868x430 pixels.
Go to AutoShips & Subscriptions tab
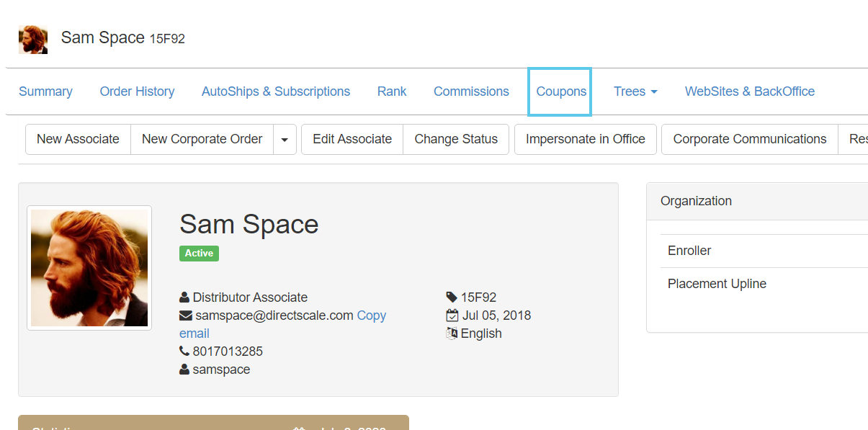click(x=276, y=91)
